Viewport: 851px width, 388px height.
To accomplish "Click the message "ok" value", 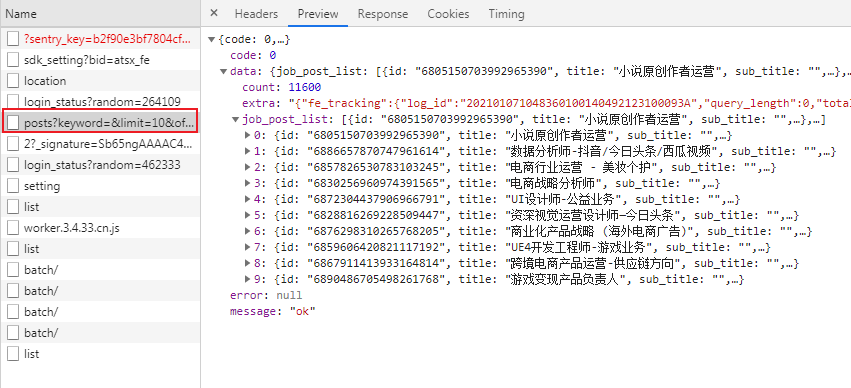I will tap(302, 311).
